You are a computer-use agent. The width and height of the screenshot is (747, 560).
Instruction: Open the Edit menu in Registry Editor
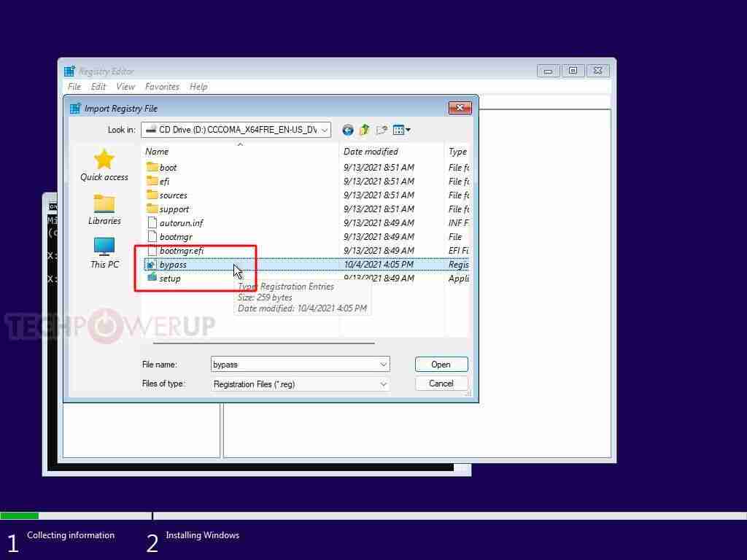[x=98, y=86]
